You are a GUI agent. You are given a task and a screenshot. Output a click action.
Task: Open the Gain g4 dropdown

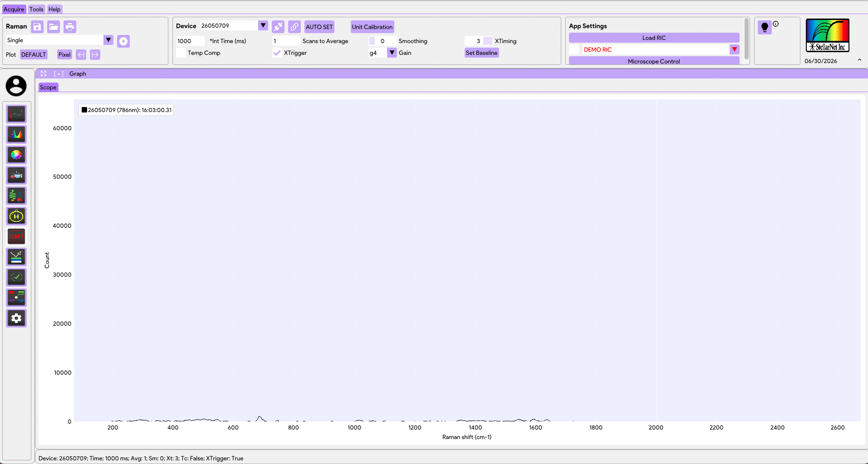(x=392, y=53)
